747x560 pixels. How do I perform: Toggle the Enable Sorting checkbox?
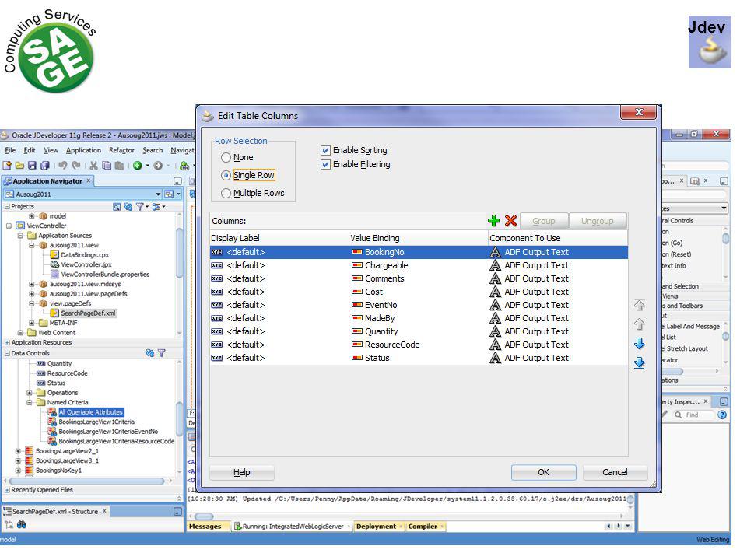325,150
